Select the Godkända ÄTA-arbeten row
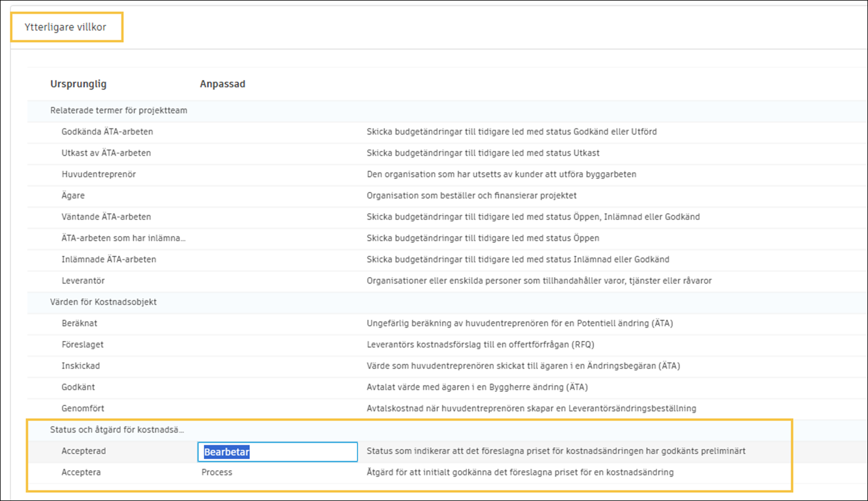 107,132
